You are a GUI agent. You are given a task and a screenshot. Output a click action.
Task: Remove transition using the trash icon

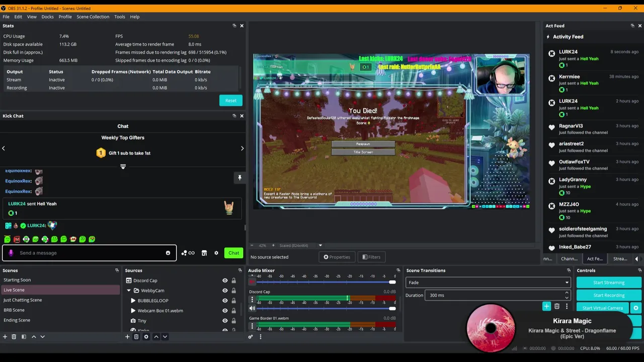(556, 306)
